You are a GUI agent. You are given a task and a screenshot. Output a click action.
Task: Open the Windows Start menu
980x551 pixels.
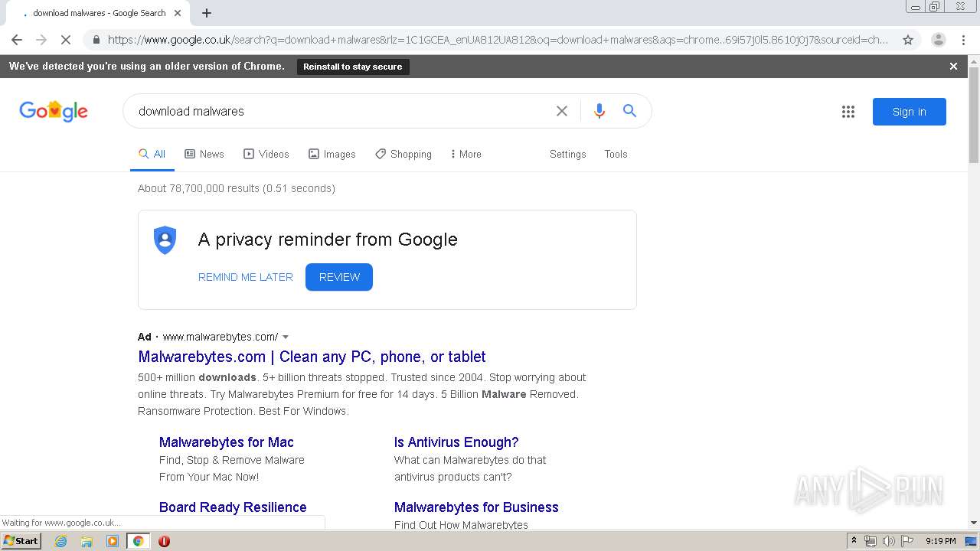click(21, 540)
